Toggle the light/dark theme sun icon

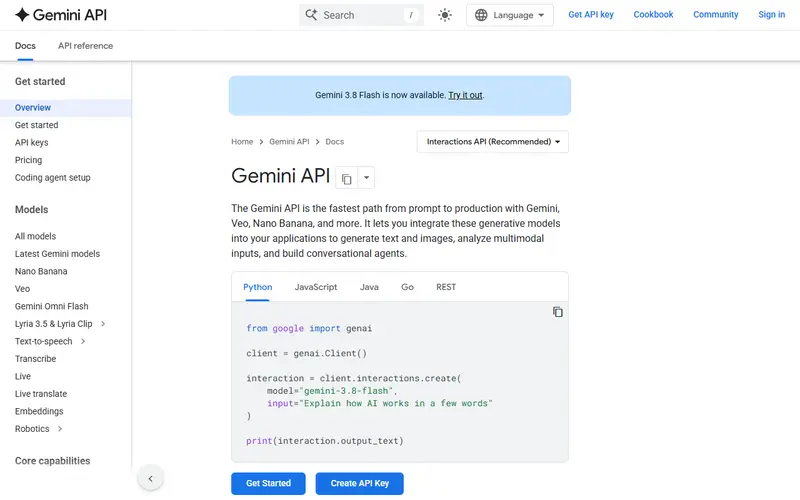click(x=445, y=15)
